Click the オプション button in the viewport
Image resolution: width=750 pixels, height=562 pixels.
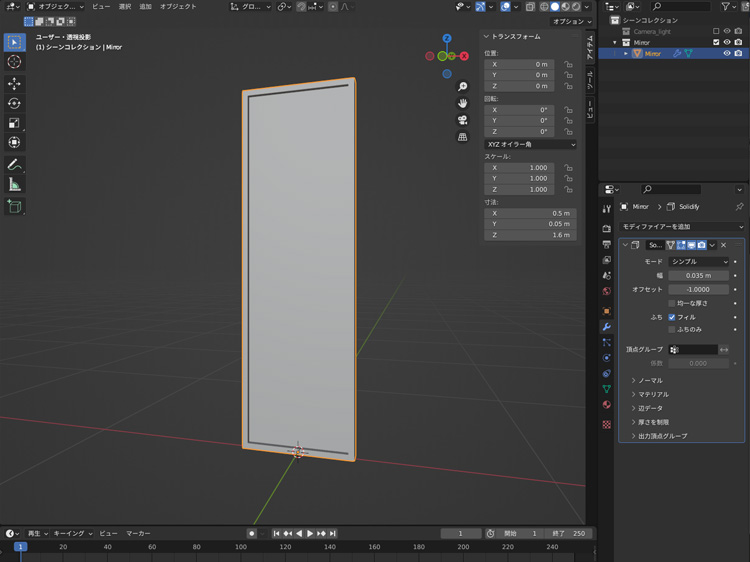click(x=571, y=21)
